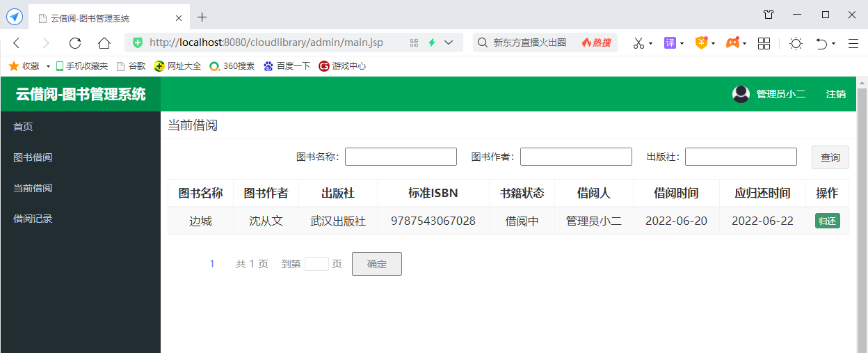Click the game controller icon

pyautogui.click(x=733, y=43)
